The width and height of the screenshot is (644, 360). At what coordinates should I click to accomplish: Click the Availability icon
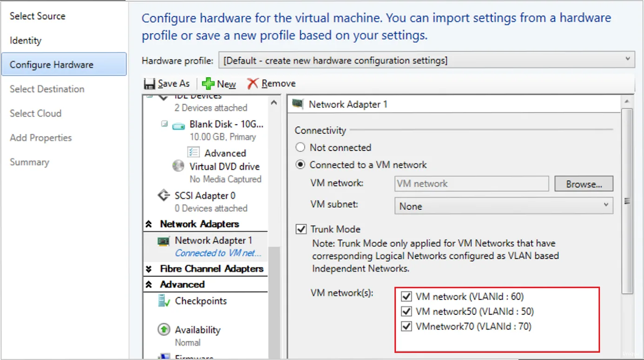(164, 330)
